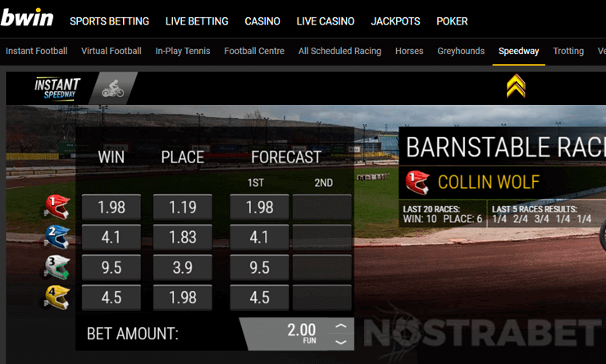
Task: Go to Casino section
Action: [x=262, y=21]
